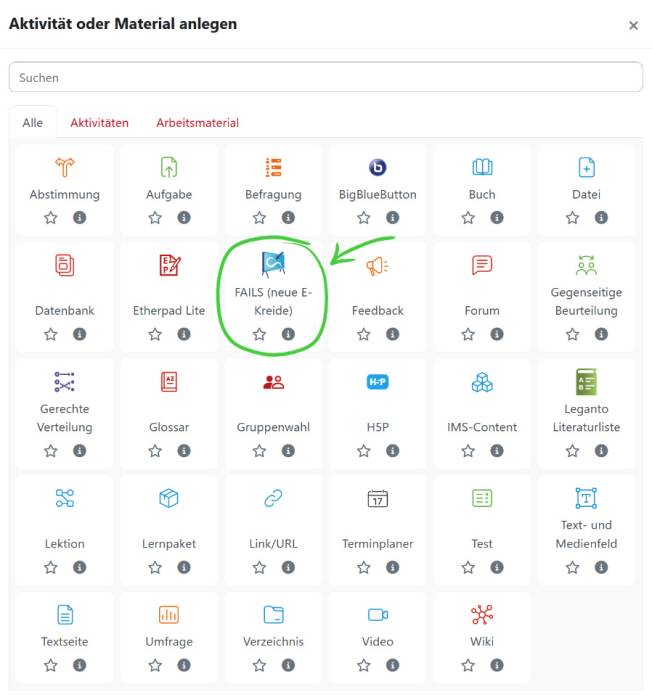Open the Arbeitsmaterial tab
Image resolution: width=652 pixels, height=700 pixels.
click(x=197, y=123)
